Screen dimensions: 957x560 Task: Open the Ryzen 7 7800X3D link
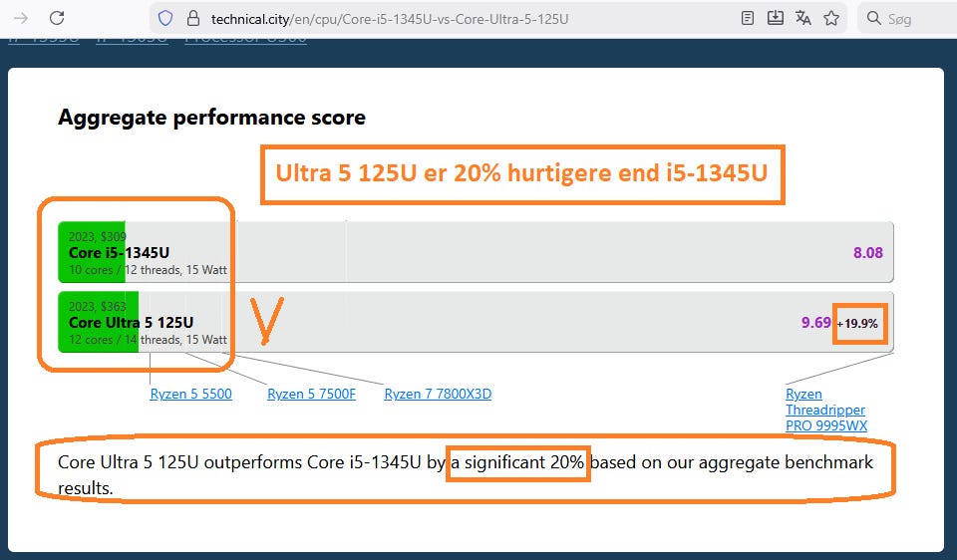438,394
